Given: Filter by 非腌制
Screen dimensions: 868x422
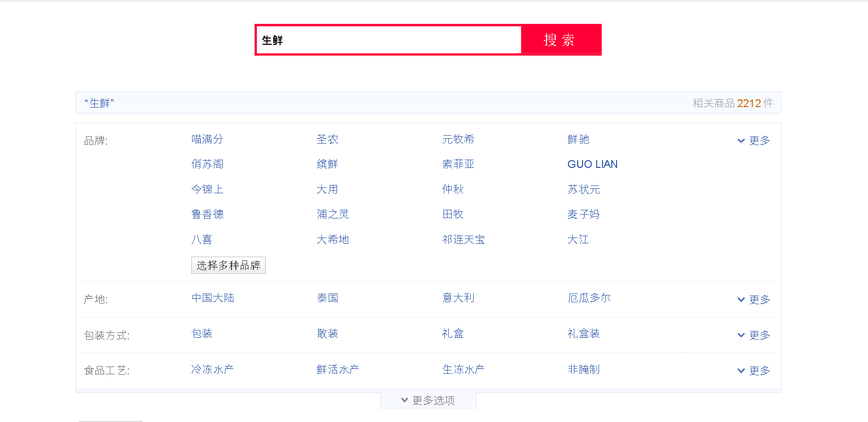Looking at the screenshot, I should tap(584, 369).
